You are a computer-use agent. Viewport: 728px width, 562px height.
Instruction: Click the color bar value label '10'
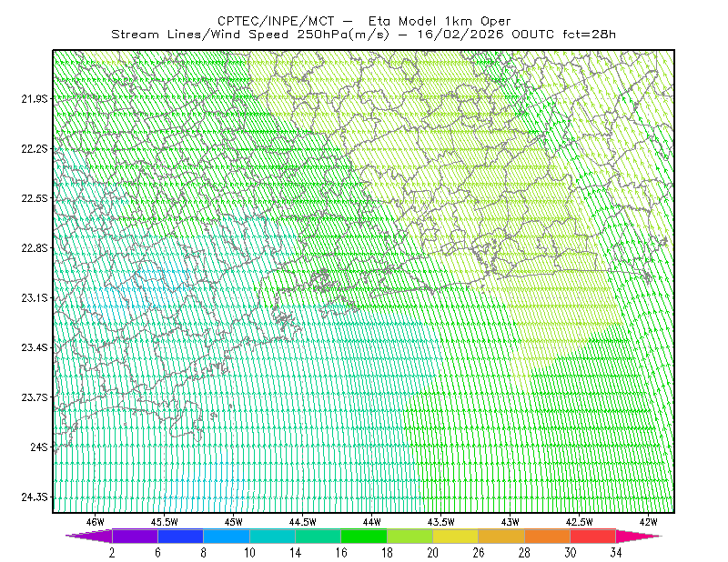point(249,553)
